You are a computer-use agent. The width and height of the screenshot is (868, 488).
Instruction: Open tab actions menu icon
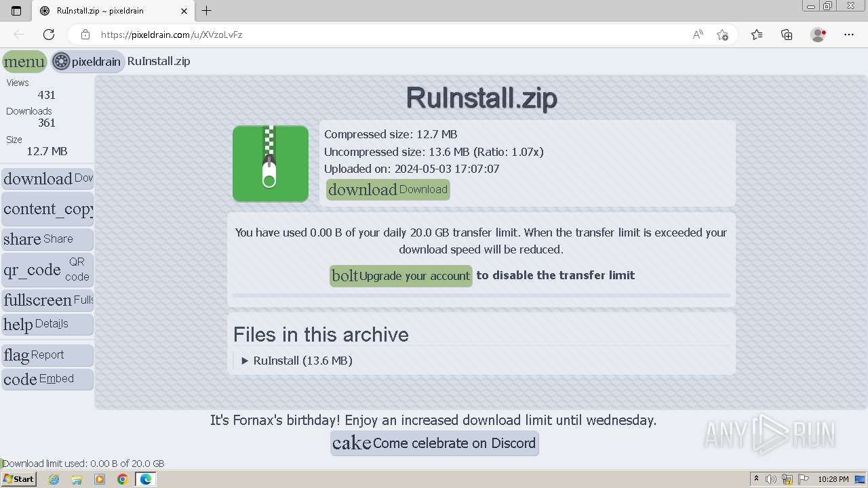tap(16, 11)
